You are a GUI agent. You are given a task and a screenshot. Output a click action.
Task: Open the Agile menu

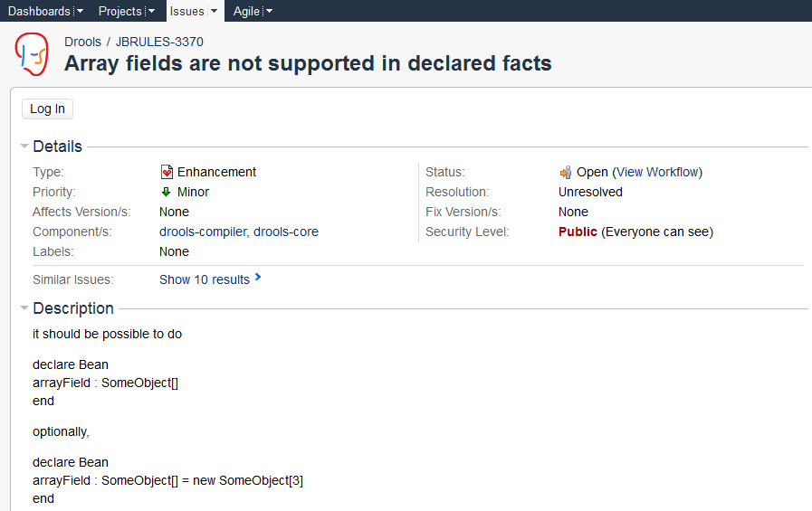(246, 11)
